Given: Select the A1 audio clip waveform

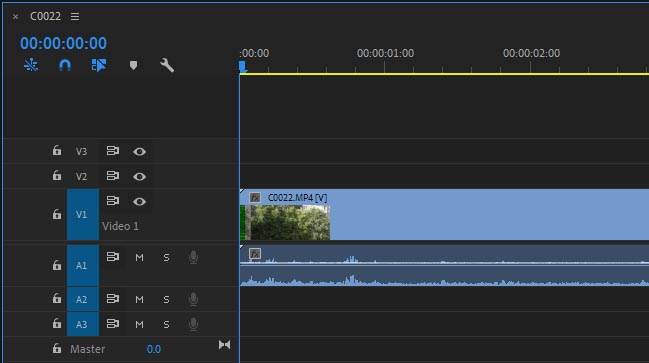Looking at the screenshot, I should point(444,265).
